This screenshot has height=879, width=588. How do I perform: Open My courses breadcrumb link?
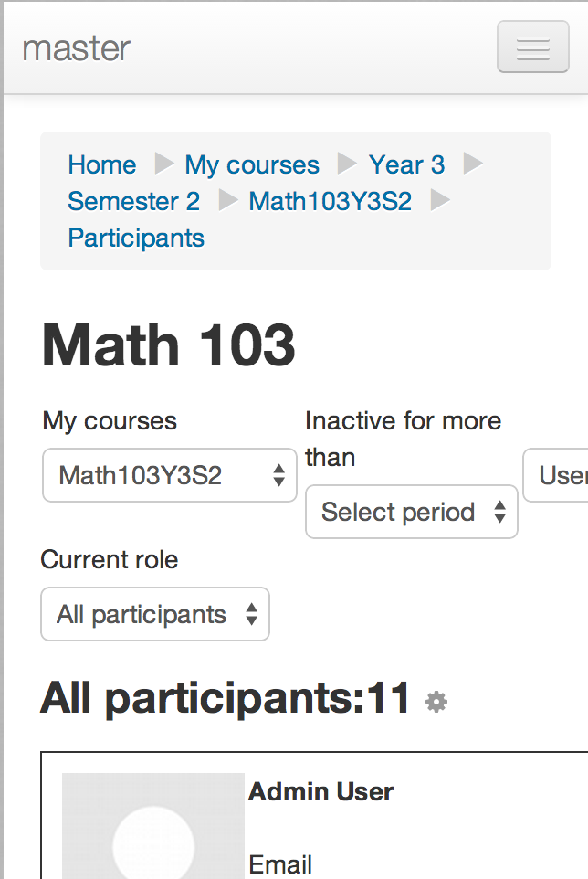pos(252,164)
